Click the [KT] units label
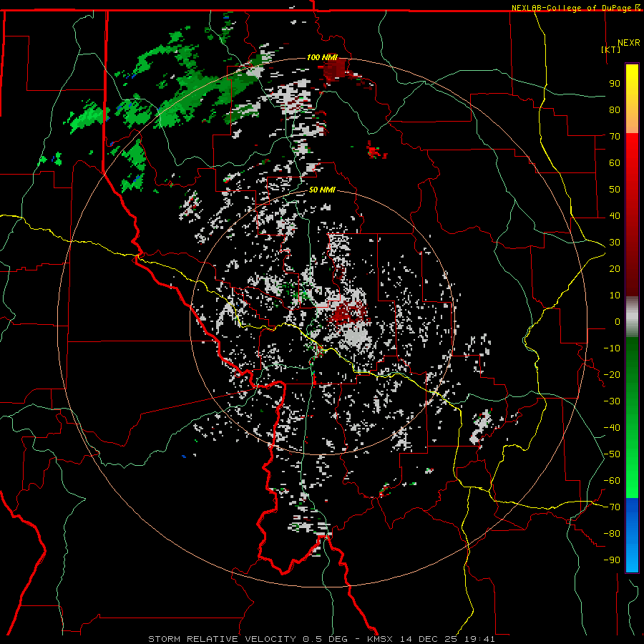 [611, 49]
